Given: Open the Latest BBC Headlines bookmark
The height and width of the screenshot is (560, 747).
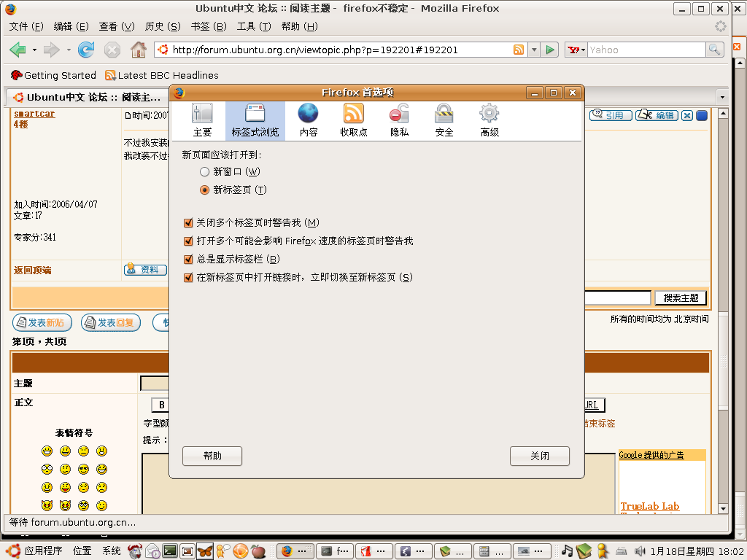Looking at the screenshot, I should coord(162,75).
